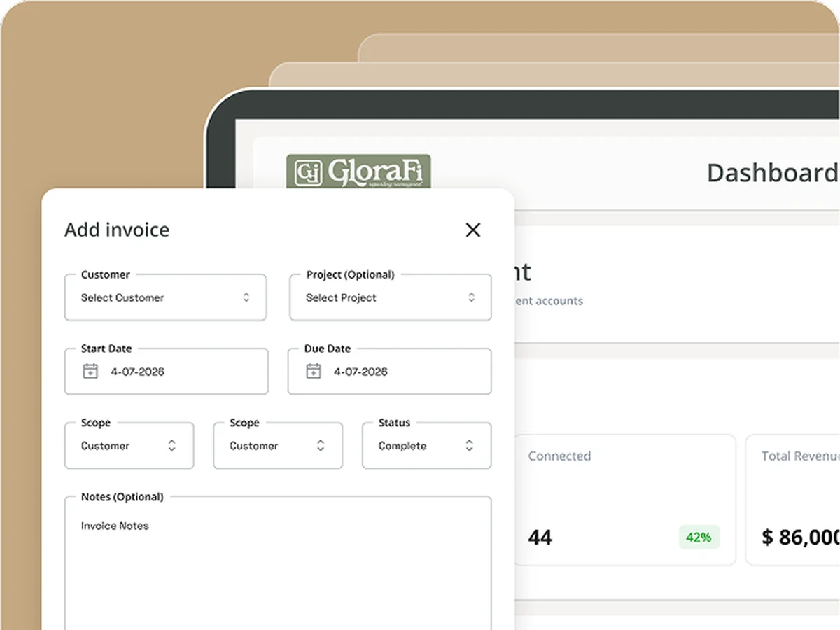Click the Connected card label
The height and width of the screenshot is (630, 840).
point(559,456)
